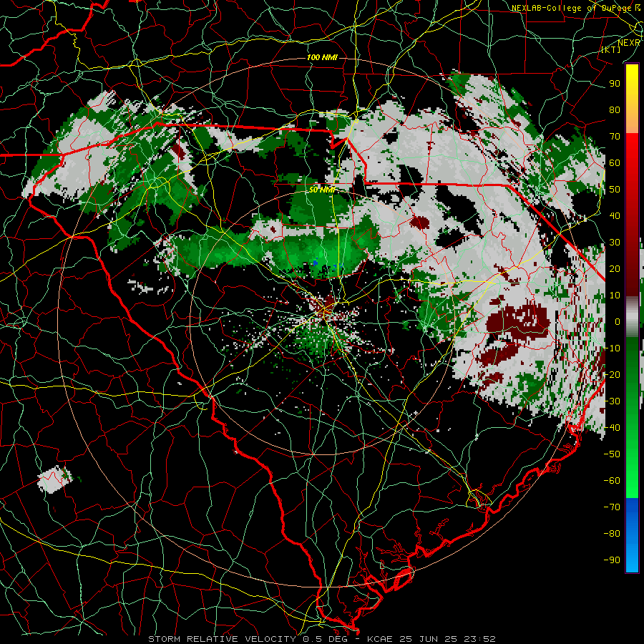Click the isolated gray echo in lower-left
This screenshot has width=644, height=644.
point(54,479)
